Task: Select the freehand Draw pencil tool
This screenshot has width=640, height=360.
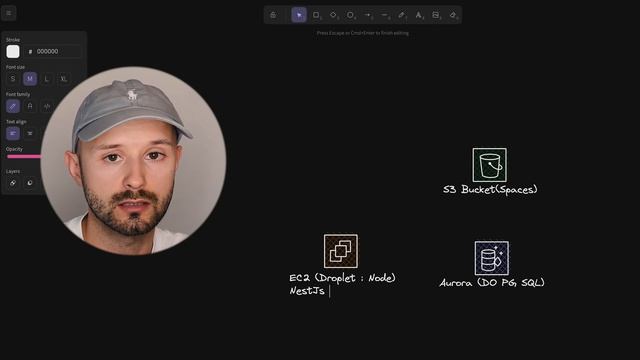Action: (402, 15)
